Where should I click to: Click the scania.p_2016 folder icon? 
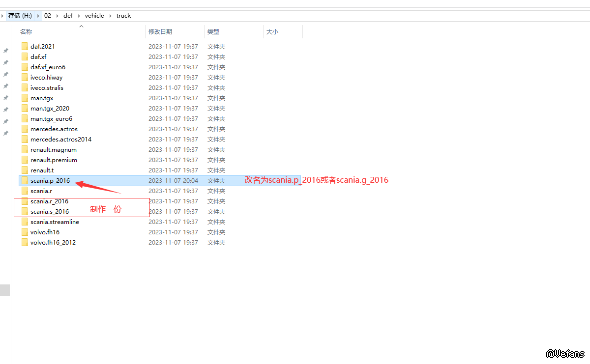(25, 180)
